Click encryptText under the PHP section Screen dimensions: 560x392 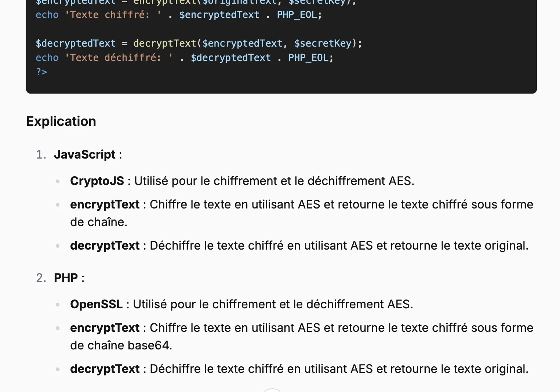[105, 328]
